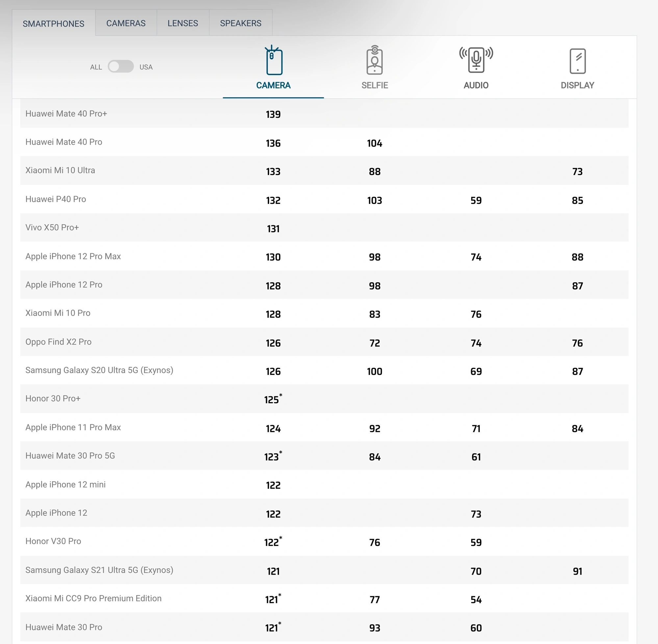The height and width of the screenshot is (644, 658).
Task: Select the Audio microphone icon
Action: [476, 60]
